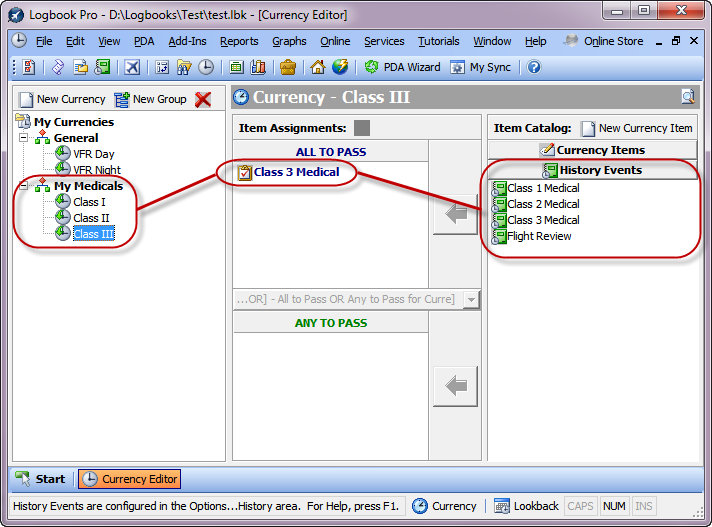The width and height of the screenshot is (712, 527).
Task: Expand the Currency Items catalog section
Action: click(x=593, y=150)
